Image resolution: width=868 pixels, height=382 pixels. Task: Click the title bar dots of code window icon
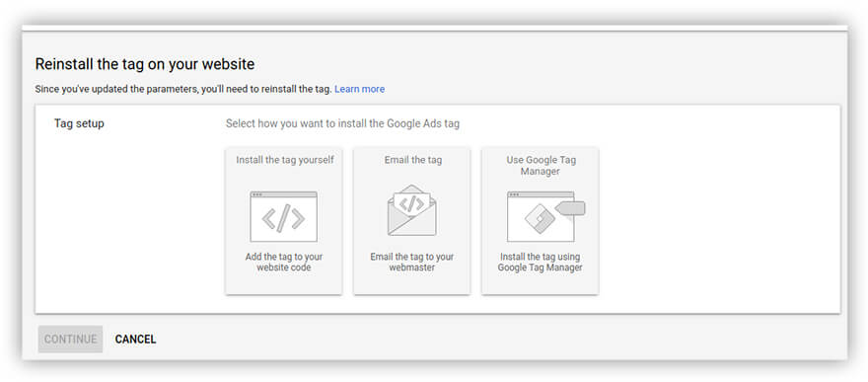(x=258, y=194)
